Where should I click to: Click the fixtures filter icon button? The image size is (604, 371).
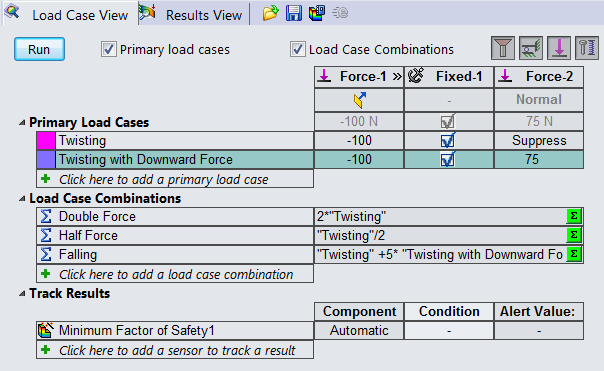[x=531, y=48]
